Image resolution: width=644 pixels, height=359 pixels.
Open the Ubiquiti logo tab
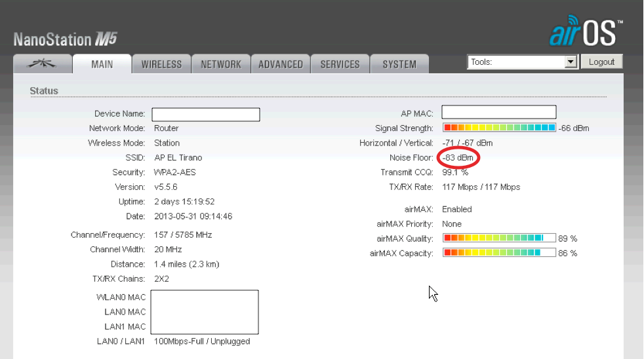click(x=42, y=64)
